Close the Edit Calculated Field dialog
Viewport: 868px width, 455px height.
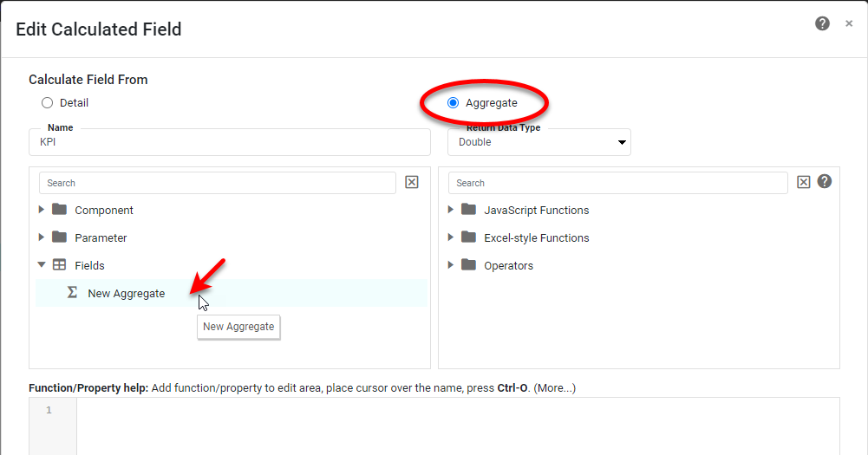pyautogui.click(x=849, y=23)
